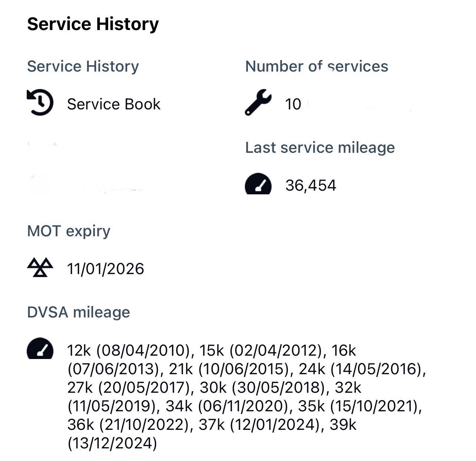Select the Service Book text
Screen dimensions: 476x461
click(114, 104)
